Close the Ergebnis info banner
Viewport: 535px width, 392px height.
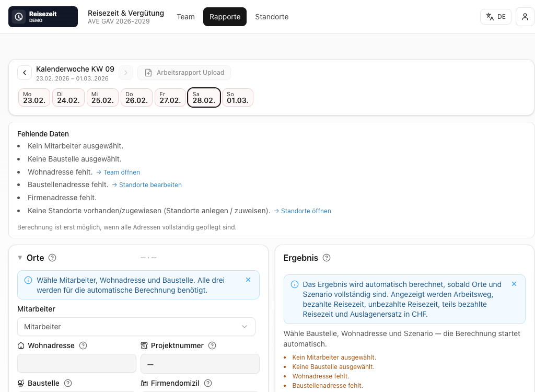click(514, 284)
